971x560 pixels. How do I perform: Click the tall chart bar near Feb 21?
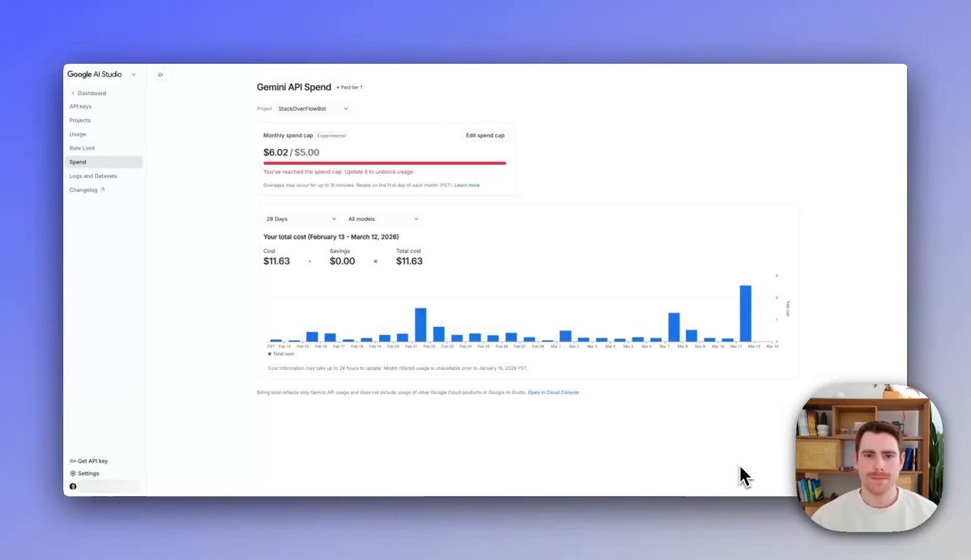click(x=420, y=325)
